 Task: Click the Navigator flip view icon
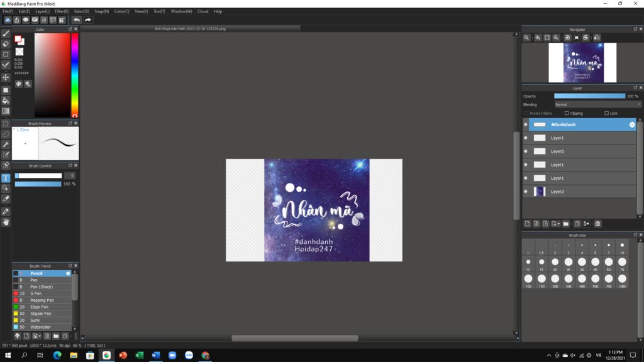(x=597, y=37)
